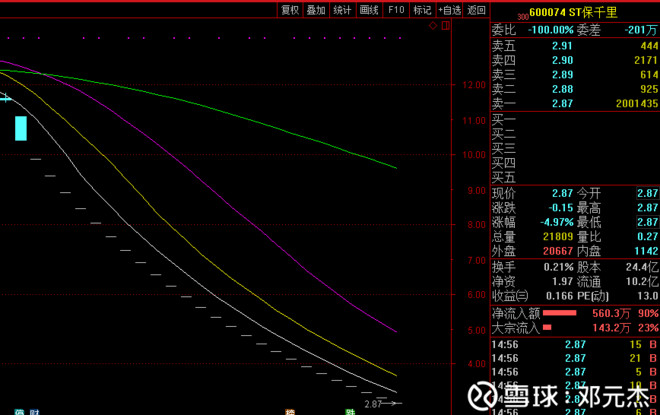This screenshot has height=415, width=660.
Task: Select the 卖四 2.90 order row
Action: coord(575,60)
